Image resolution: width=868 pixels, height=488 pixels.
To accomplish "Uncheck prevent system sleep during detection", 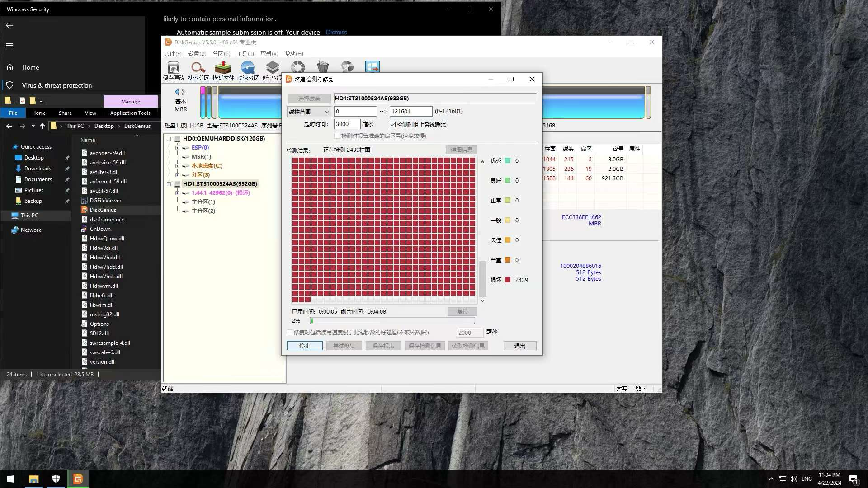I will (392, 125).
